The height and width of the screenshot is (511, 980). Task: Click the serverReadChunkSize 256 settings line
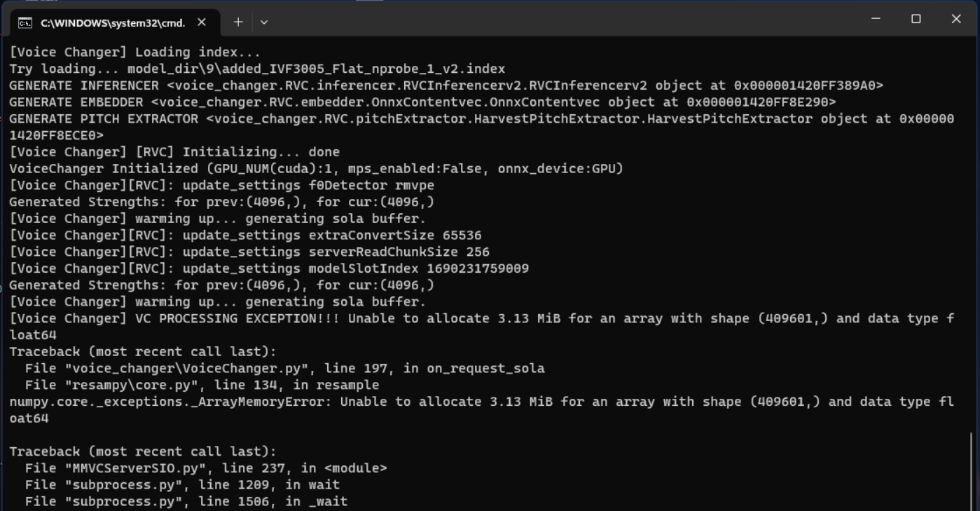[245, 251]
